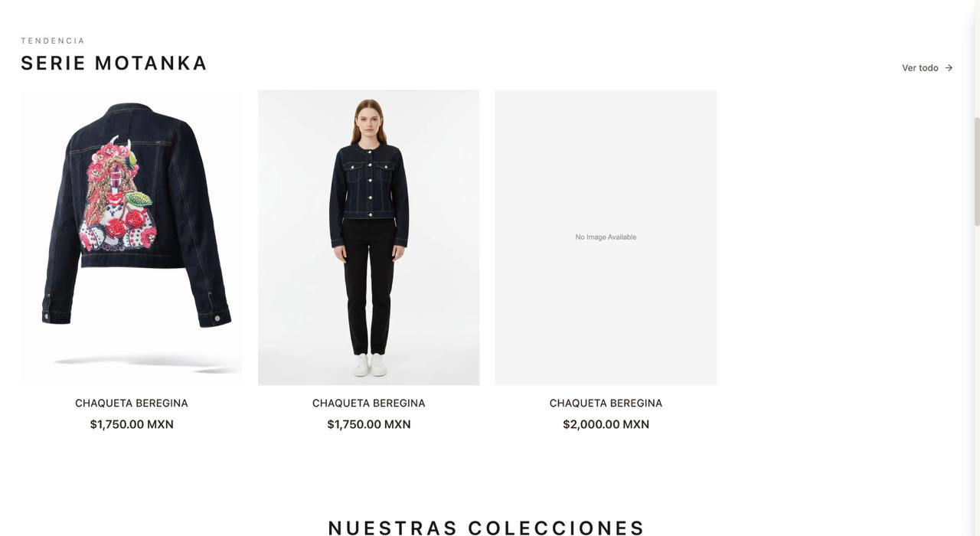Image resolution: width=980 pixels, height=536 pixels.
Task: Click Chaqueta Beregina title under model photo
Action: tap(369, 404)
